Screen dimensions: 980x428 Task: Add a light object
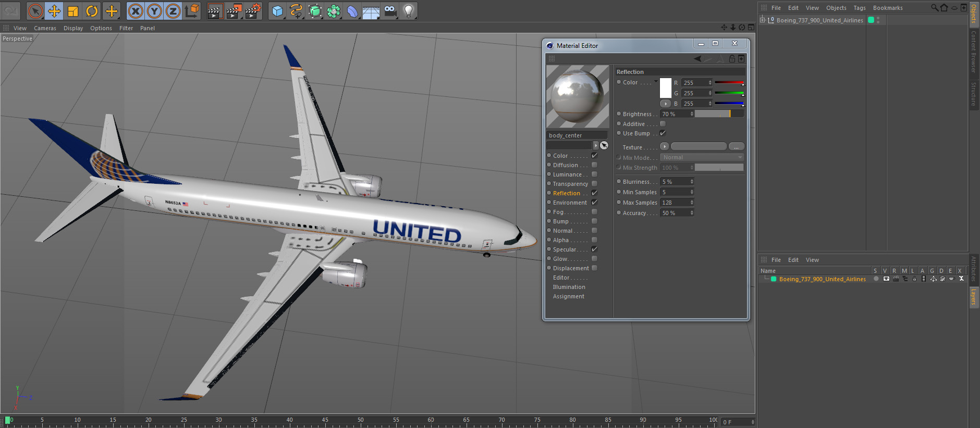point(409,11)
